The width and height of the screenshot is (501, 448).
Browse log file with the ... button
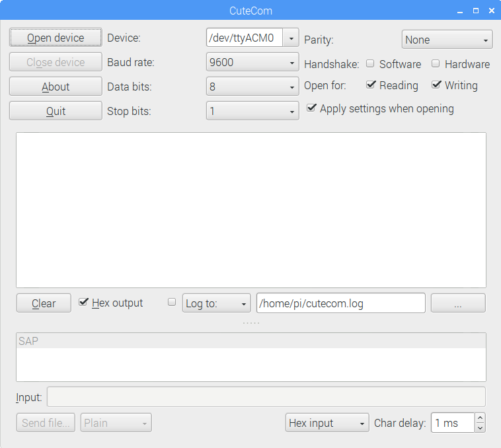point(458,303)
